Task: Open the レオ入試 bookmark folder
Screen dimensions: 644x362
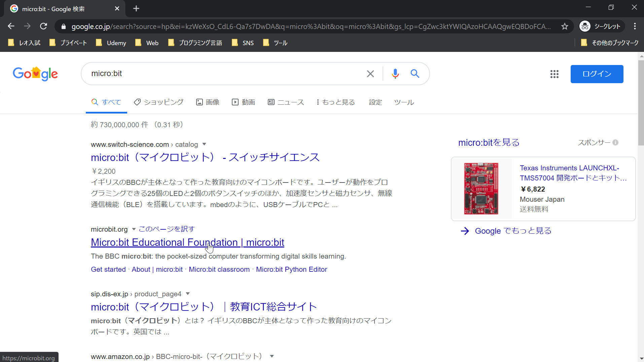Action: tap(24, 43)
